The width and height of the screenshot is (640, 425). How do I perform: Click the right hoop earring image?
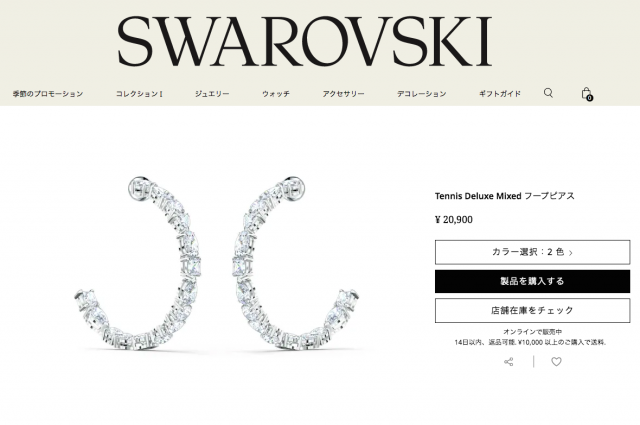coord(296,263)
